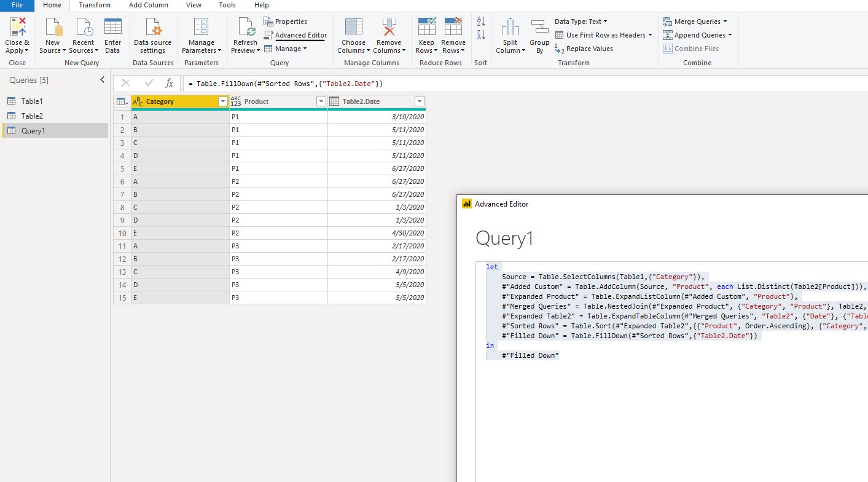Image resolution: width=868 pixels, height=482 pixels.
Task: Open the Advanced Editor from the ribbon
Action: click(x=295, y=35)
